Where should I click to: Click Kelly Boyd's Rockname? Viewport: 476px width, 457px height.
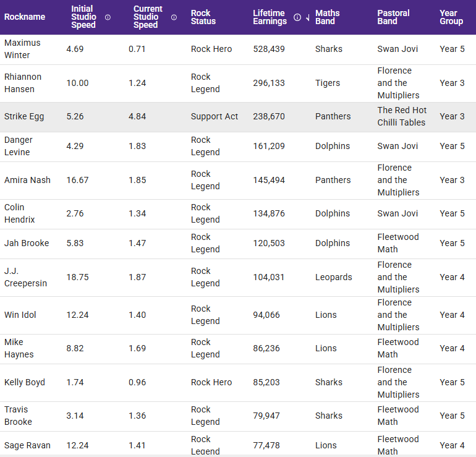(x=25, y=382)
